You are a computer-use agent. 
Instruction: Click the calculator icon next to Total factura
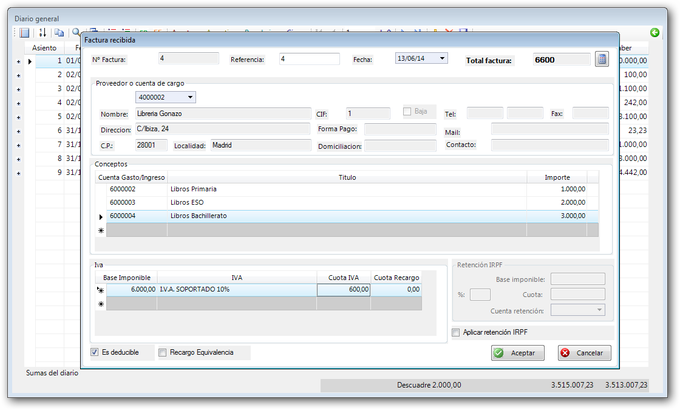tap(602, 59)
